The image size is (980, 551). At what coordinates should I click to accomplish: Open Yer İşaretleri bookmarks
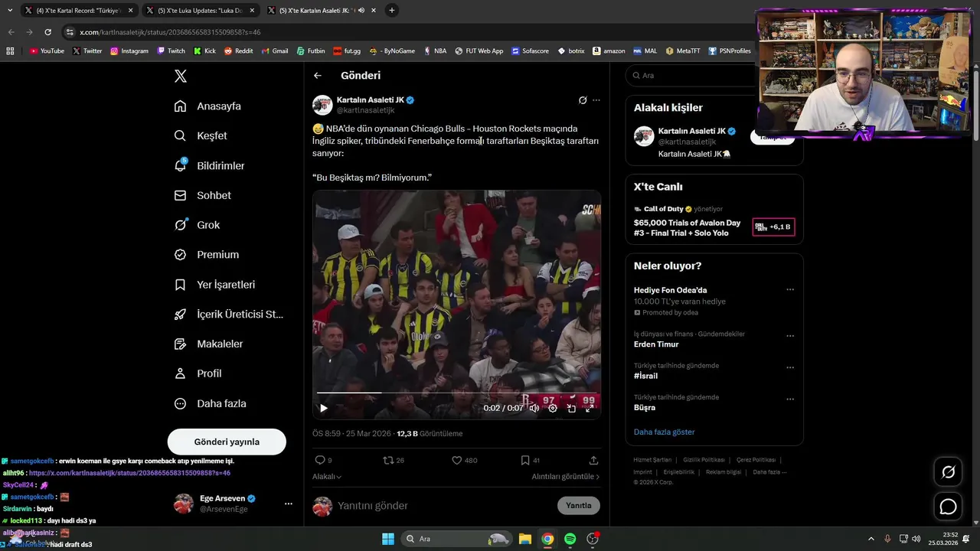click(x=214, y=285)
